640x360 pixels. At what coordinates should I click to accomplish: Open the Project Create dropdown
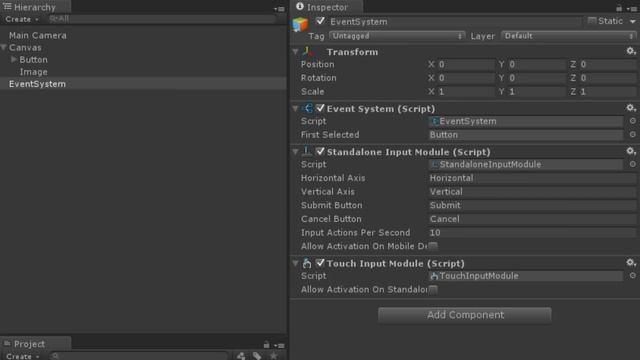[x=22, y=356]
